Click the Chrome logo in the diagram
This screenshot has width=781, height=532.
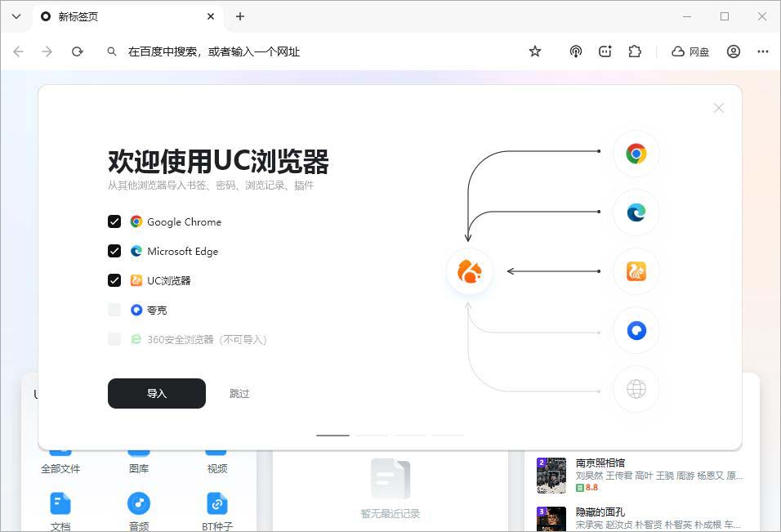click(x=636, y=154)
